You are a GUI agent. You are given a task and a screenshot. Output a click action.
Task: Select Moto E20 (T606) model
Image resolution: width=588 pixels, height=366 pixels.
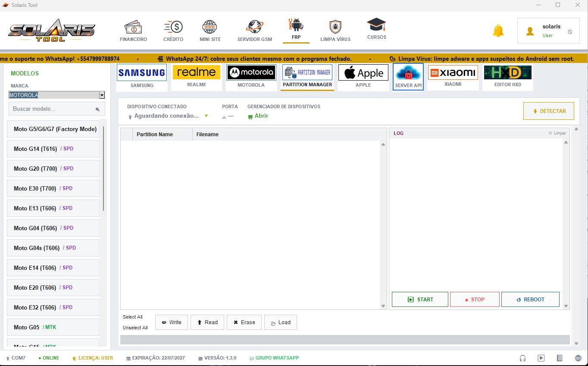tap(53, 288)
